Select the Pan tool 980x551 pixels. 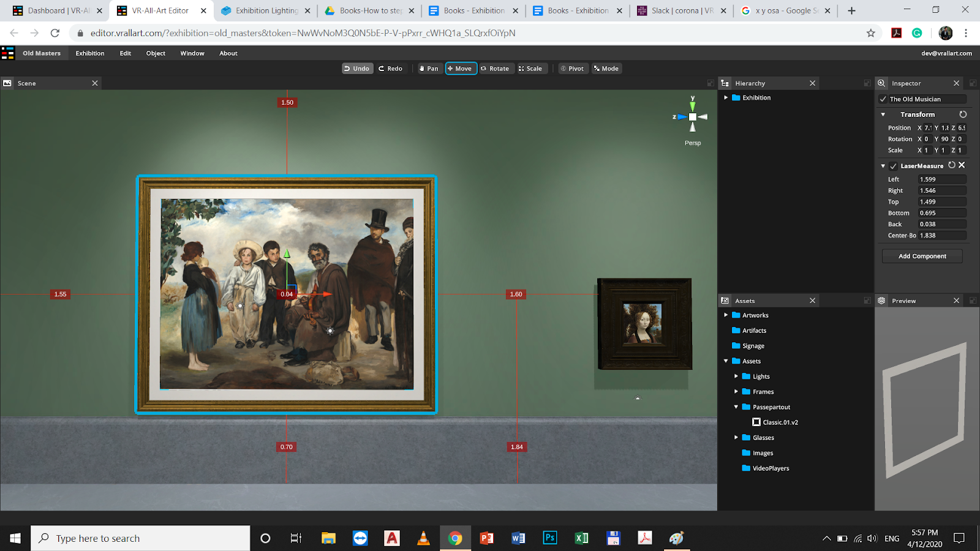[429, 69]
